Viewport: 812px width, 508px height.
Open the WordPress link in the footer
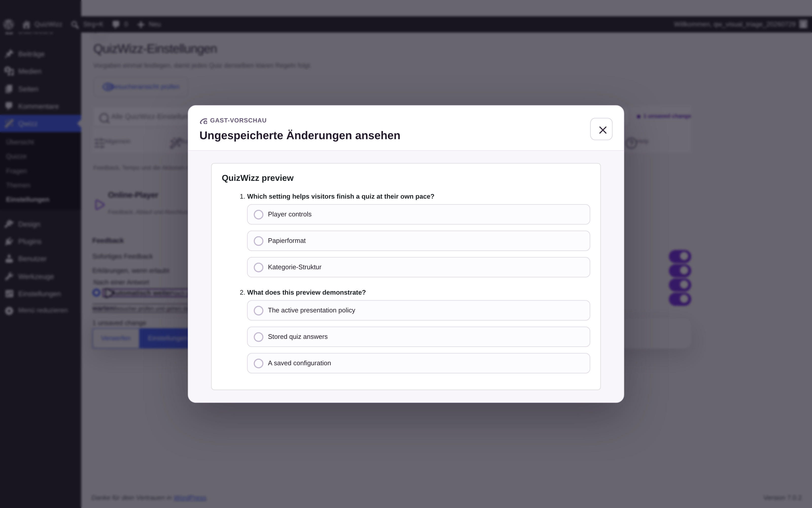coord(190,498)
